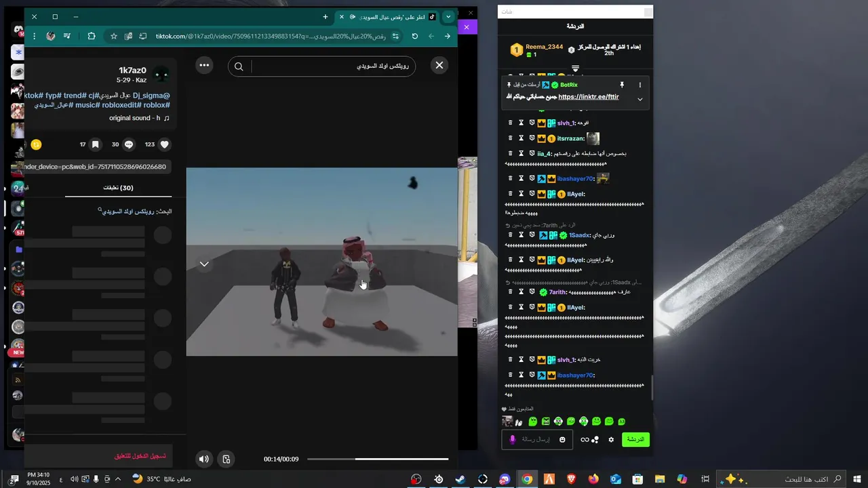
Task: Open Chrome extensions puzzle icon
Action: (92, 36)
